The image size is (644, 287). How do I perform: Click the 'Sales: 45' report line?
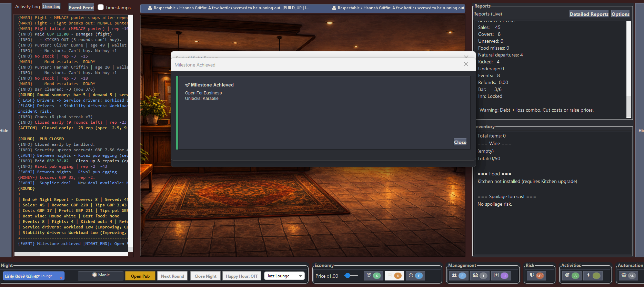click(x=489, y=27)
